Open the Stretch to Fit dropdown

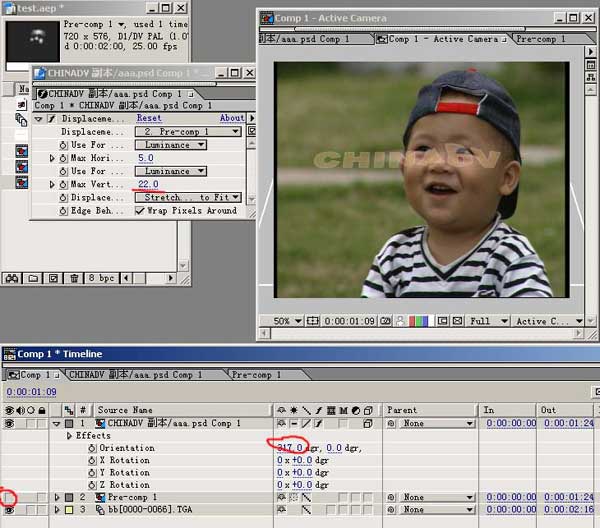[188, 197]
